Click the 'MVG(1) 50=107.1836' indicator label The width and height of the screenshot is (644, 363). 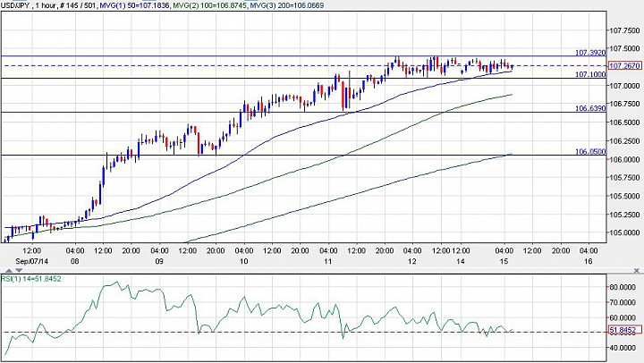[135, 5]
